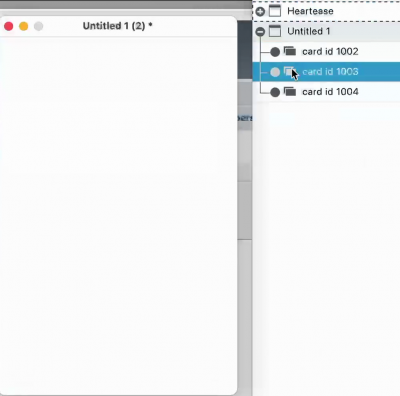Select card id 1004 label
The height and width of the screenshot is (396, 400).
tap(330, 92)
